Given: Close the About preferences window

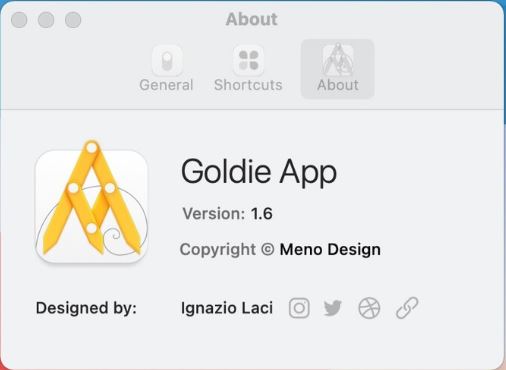Looking at the screenshot, I should [x=19, y=20].
